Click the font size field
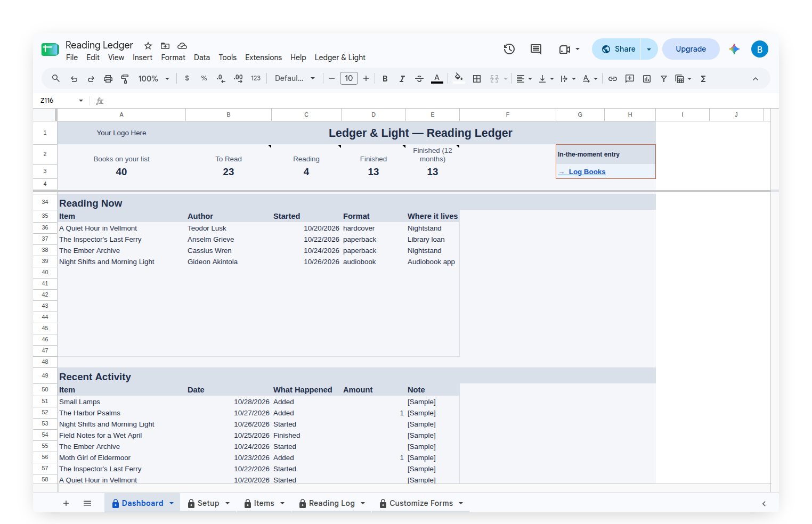This screenshot has height=524, width=812. tap(349, 78)
